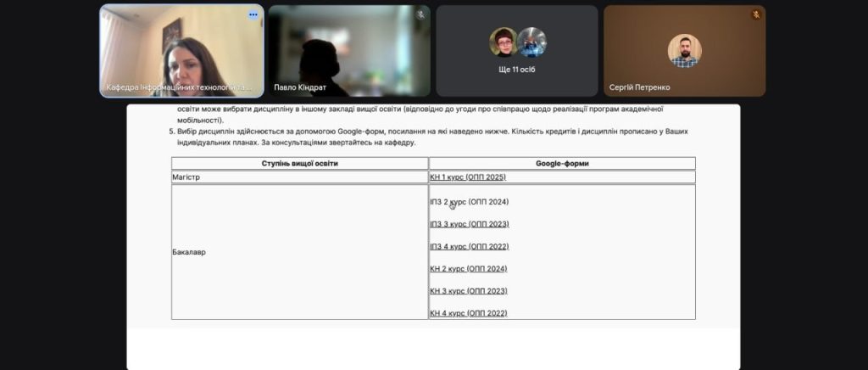Click the 'Google-форми' column header
Image resolution: width=868 pixels, height=370 pixels.
coord(562,163)
